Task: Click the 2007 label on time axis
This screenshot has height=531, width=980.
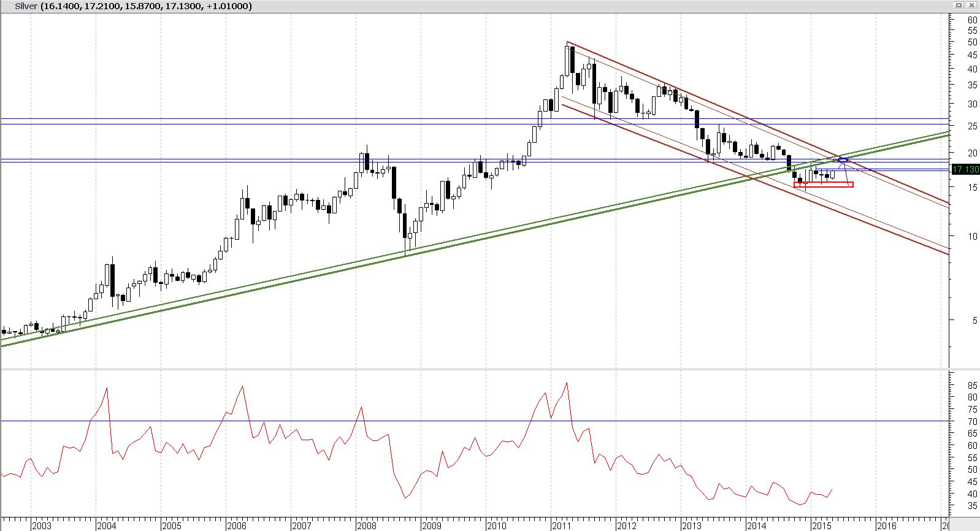Action: point(302,525)
